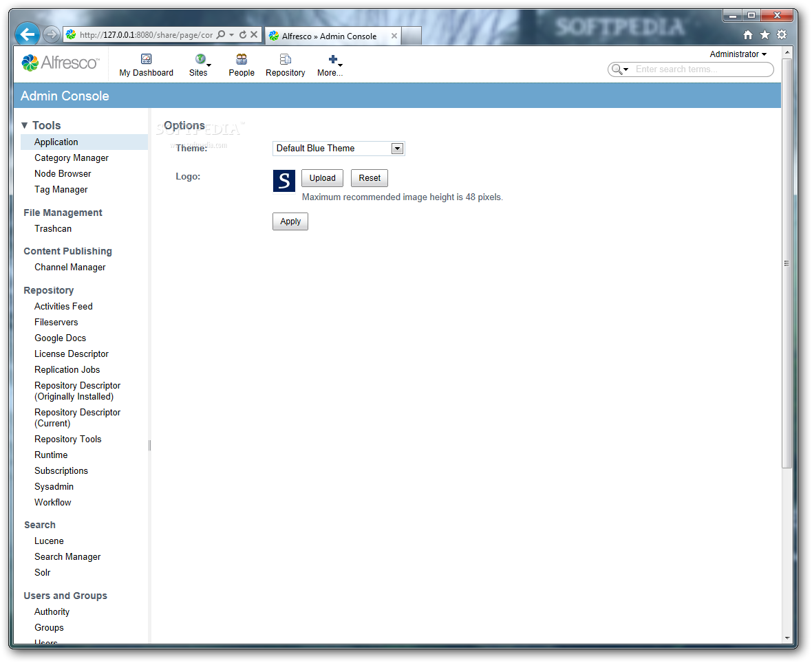This screenshot has height=663, width=812.
Task: Open Search Manager
Action: (67, 557)
